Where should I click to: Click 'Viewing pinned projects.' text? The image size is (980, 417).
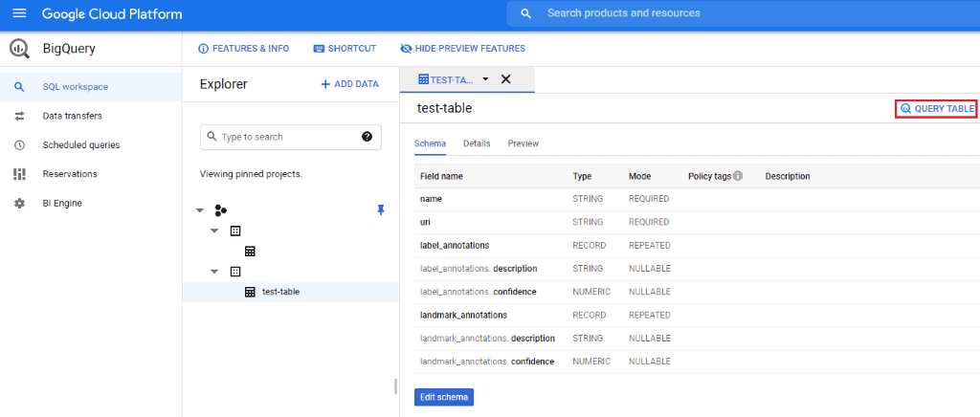[252, 174]
